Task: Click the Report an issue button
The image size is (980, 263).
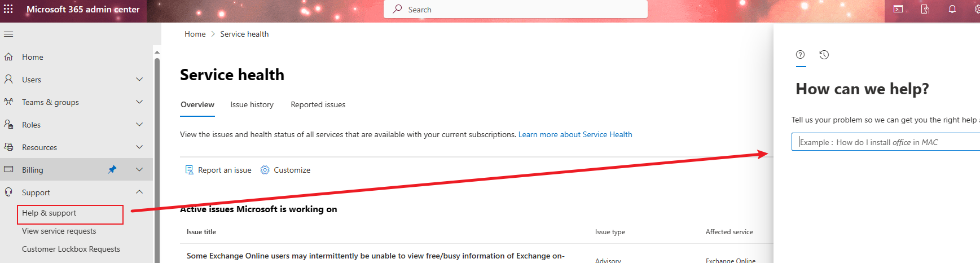Action: tap(218, 170)
